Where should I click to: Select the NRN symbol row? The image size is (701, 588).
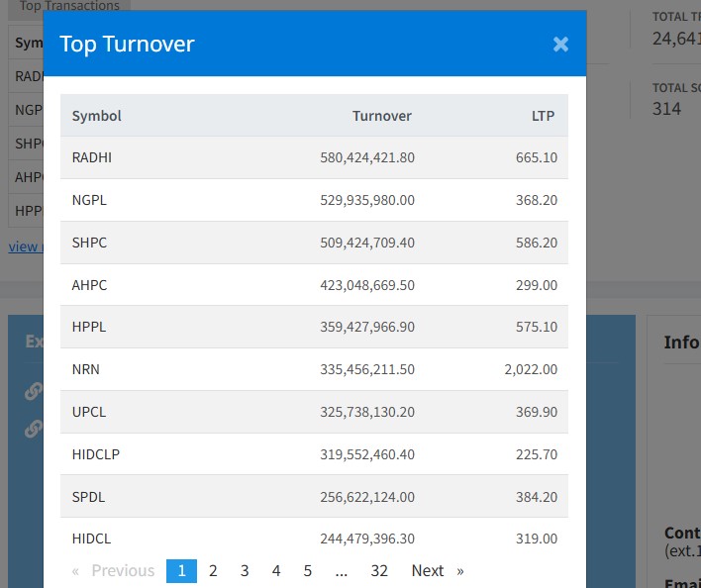314,369
